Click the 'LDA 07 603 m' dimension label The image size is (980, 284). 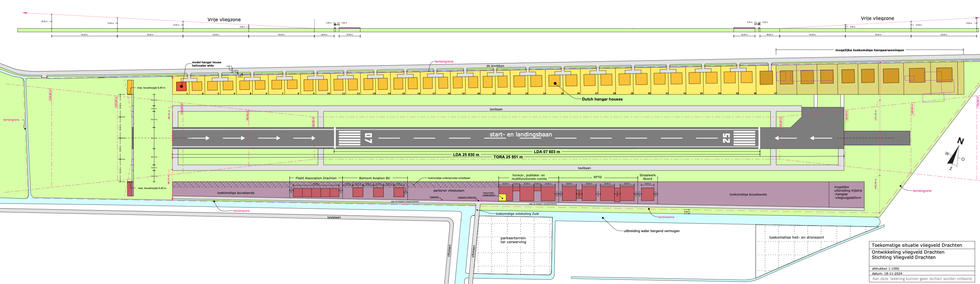tap(547, 152)
